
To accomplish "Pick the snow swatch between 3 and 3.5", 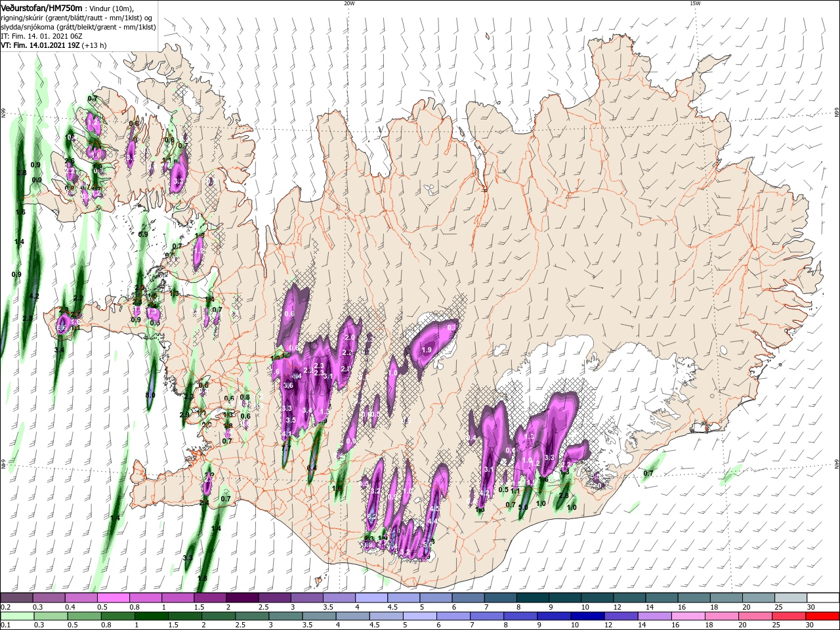I will (307, 598).
